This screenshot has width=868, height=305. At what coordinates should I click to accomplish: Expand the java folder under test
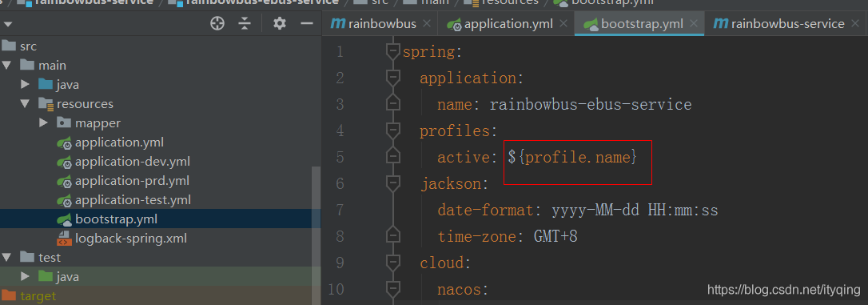[25, 277]
